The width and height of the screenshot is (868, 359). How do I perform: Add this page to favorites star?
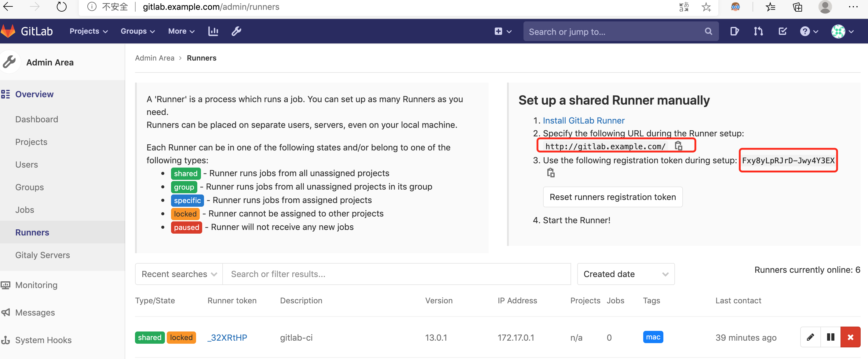pos(706,7)
